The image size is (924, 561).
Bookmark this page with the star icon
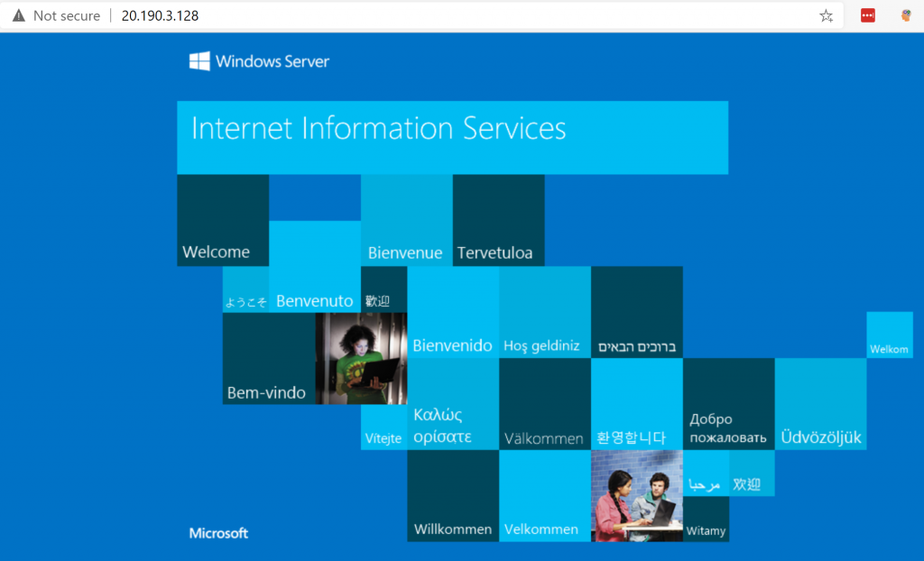click(x=826, y=15)
